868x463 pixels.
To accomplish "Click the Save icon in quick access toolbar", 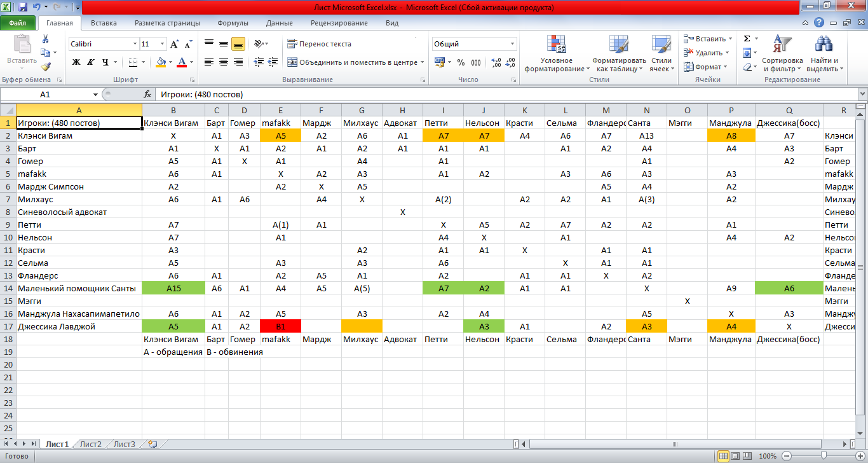I will click(23, 8).
